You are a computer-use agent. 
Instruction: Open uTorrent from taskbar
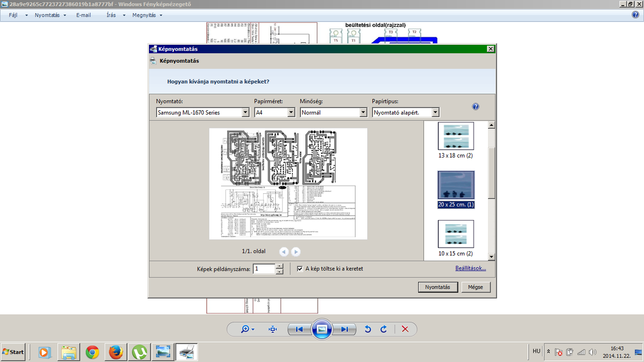pyautogui.click(x=139, y=352)
